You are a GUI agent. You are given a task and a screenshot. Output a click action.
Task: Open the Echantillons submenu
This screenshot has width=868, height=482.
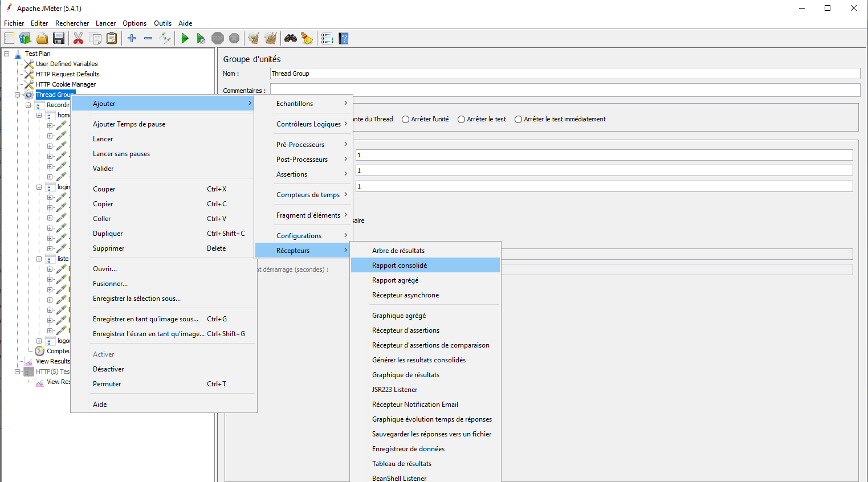click(304, 104)
